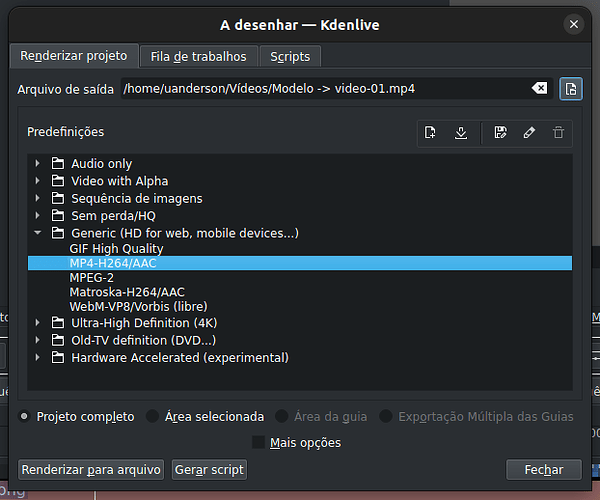Click the Sem perda/HQ folder icon
Screen dimensions: 600x500
[x=58, y=215]
